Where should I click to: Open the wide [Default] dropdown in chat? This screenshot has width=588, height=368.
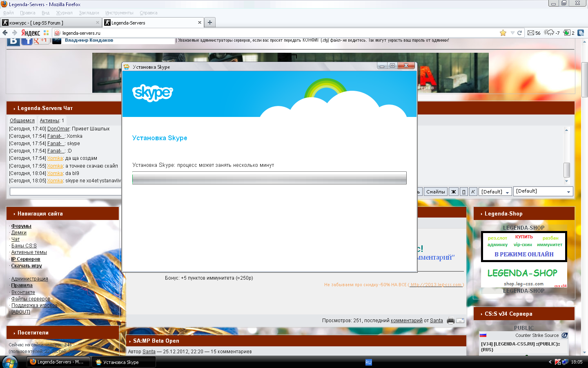tap(543, 191)
